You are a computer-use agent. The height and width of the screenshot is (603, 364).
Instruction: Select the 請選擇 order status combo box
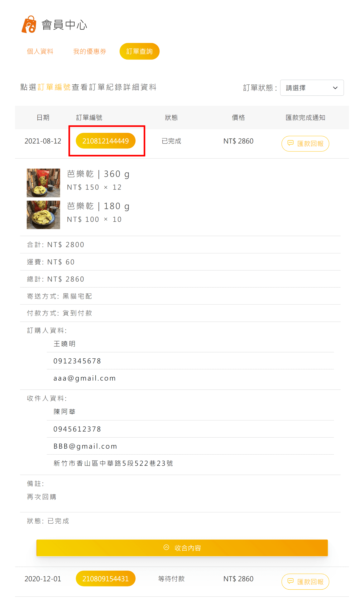pos(312,88)
